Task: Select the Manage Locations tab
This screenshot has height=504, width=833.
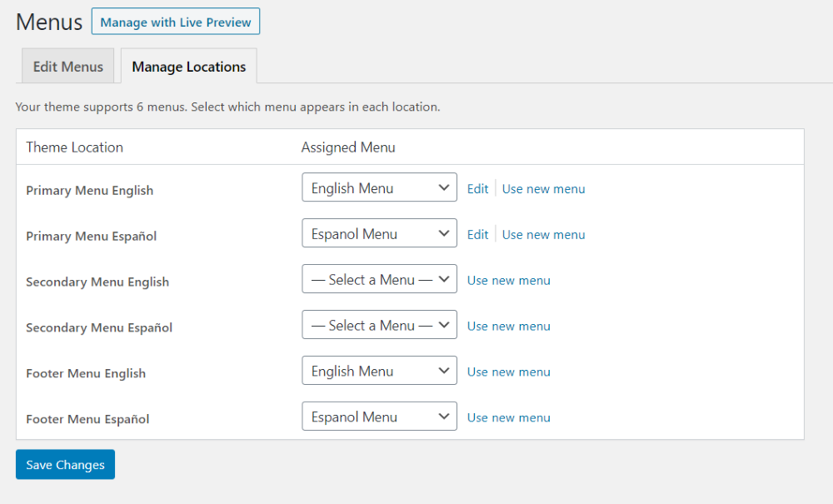Action: [189, 67]
